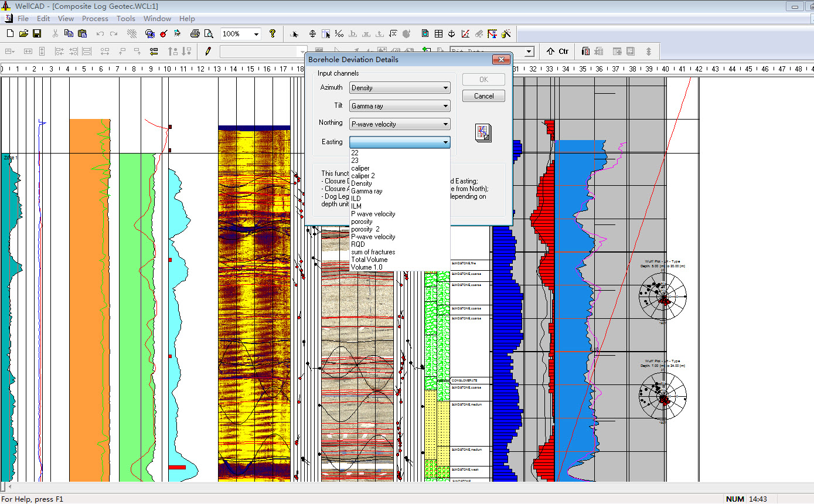Click the globe with grid toolbar icon
Screen dimensions: 814x504
tap(150, 33)
